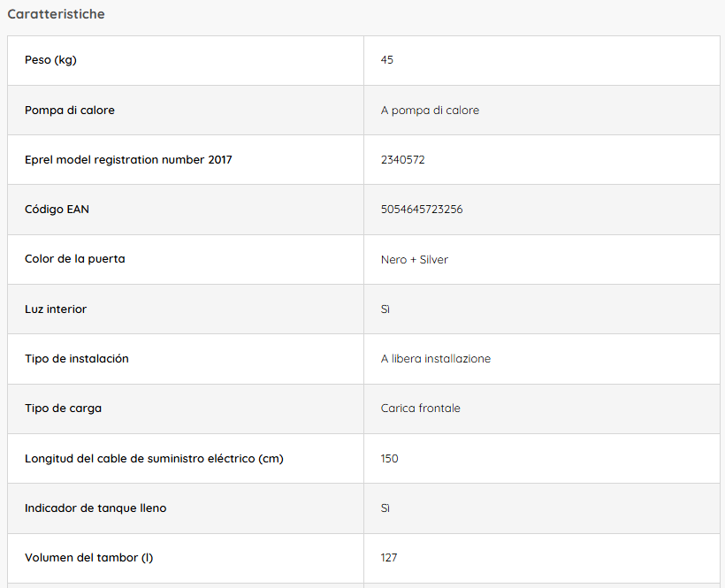Screen dimensions: 725x588
Task: Click the Indicador de tanque lleno label
Action: click(95, 508)
